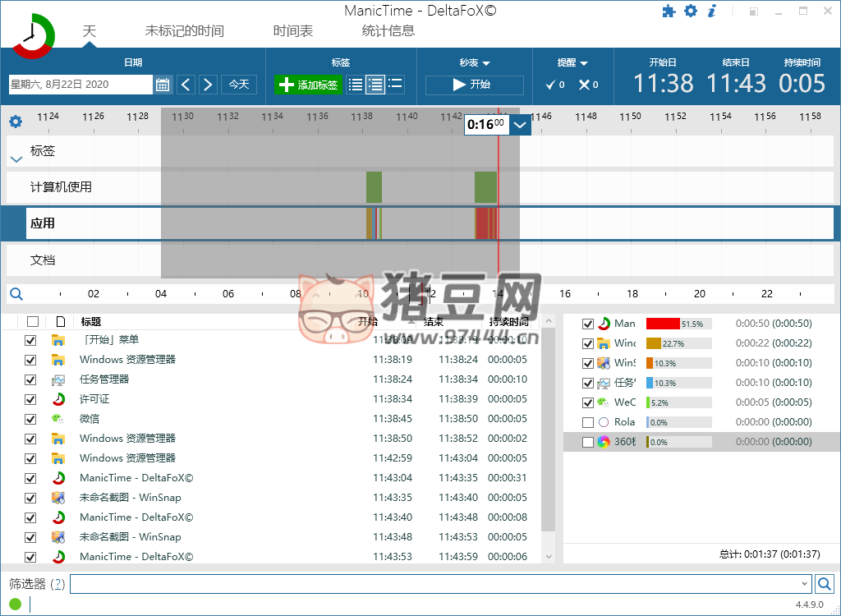Click into the 筛选器 filter input field
The image size is (841, 616).
click(x=435, y=584)
